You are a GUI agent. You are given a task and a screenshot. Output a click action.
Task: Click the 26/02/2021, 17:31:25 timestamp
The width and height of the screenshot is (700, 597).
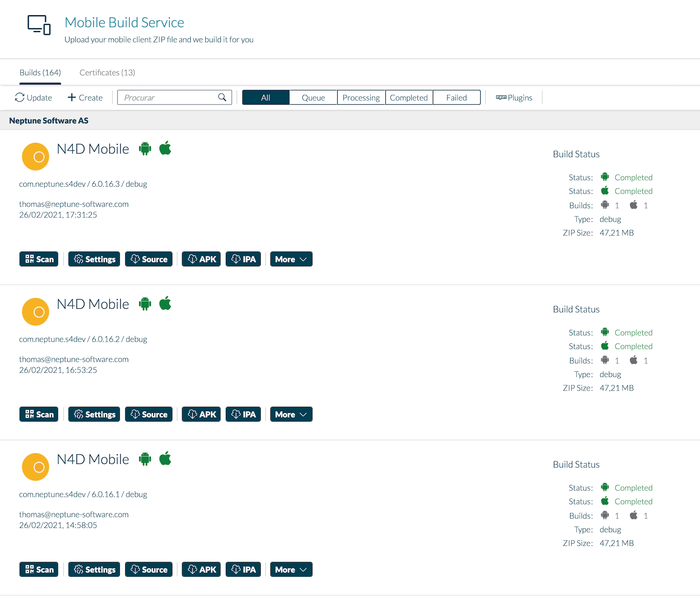(x=58, y=215)
